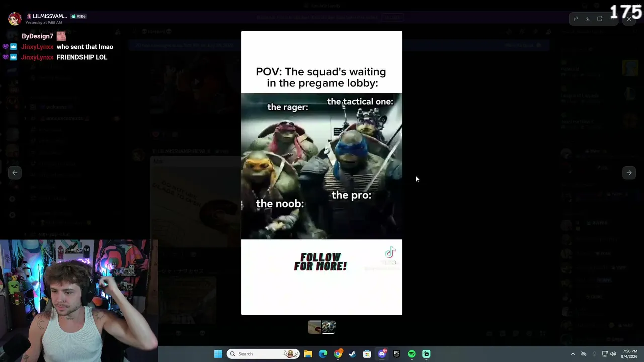The width and height of the screenshot is (644, 362).
Task: Open Google Chrome from the taskbar
Action: [338, 354]
